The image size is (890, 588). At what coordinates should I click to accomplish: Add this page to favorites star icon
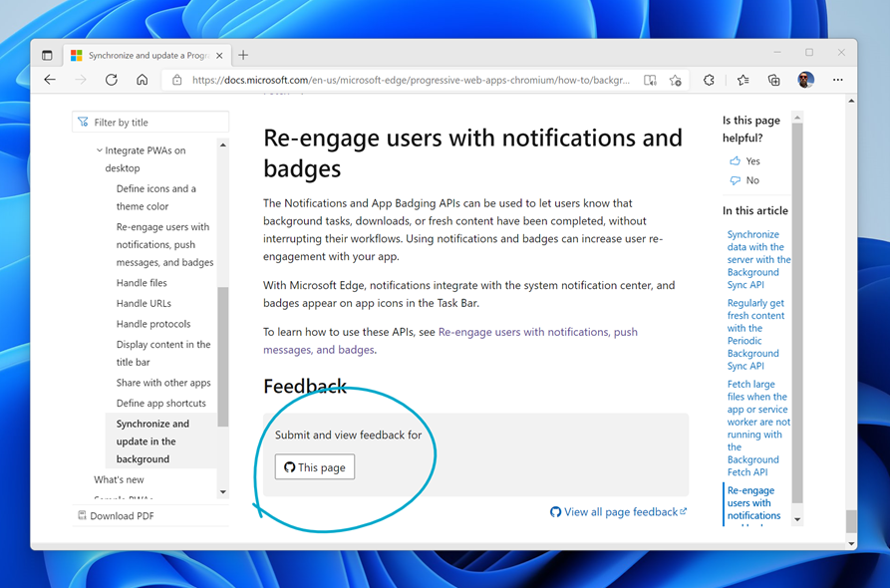pyautogui.click(x=676, y=81)
